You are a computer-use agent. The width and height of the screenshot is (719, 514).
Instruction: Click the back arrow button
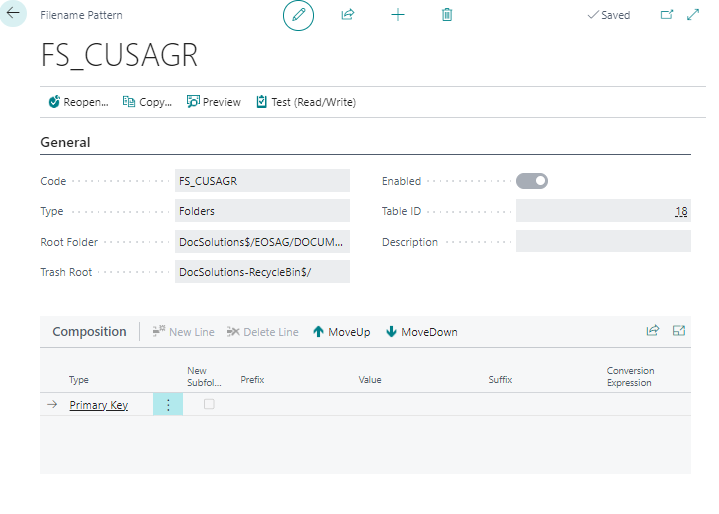click(x=13, y=14)
